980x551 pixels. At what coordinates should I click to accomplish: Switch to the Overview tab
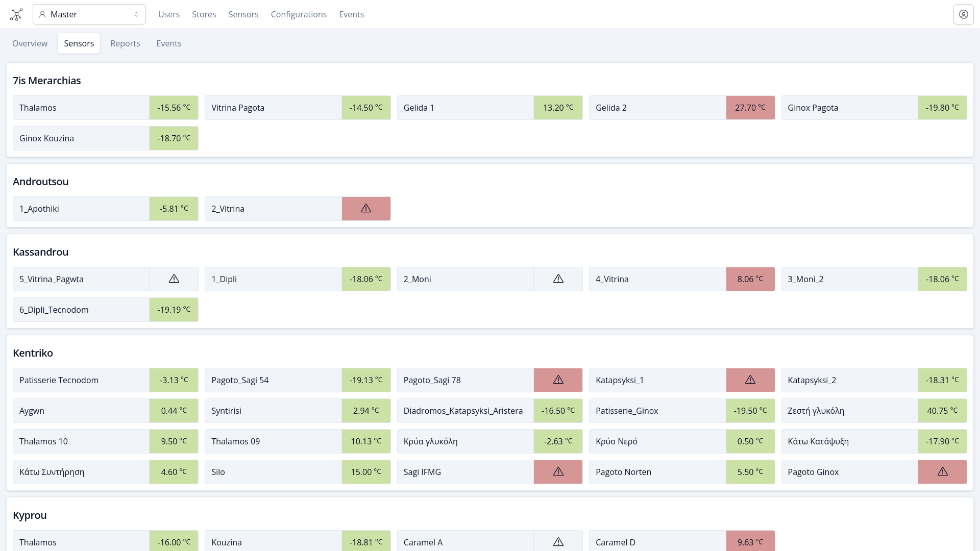(x=30, y=43)
